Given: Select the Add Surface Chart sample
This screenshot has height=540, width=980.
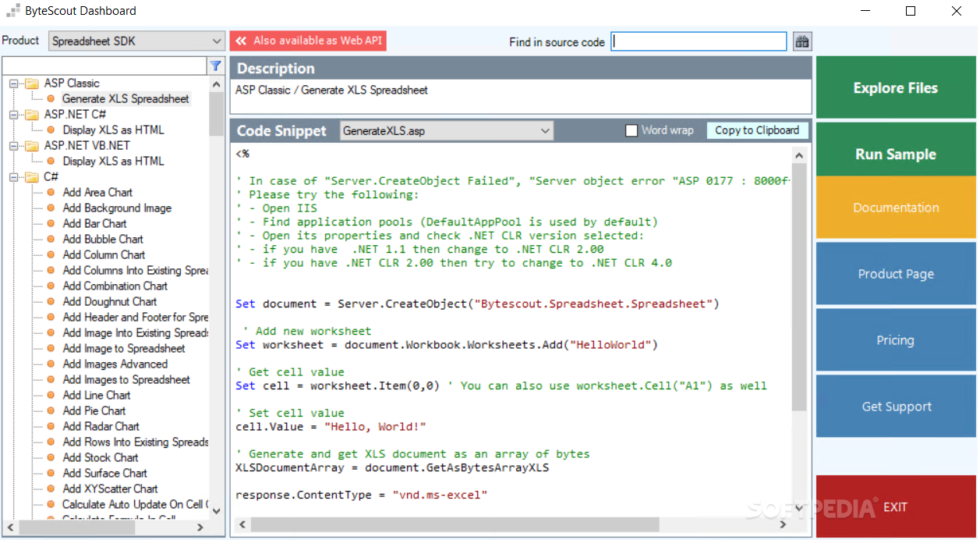Looking at the screenshot, I should (104, 474).
